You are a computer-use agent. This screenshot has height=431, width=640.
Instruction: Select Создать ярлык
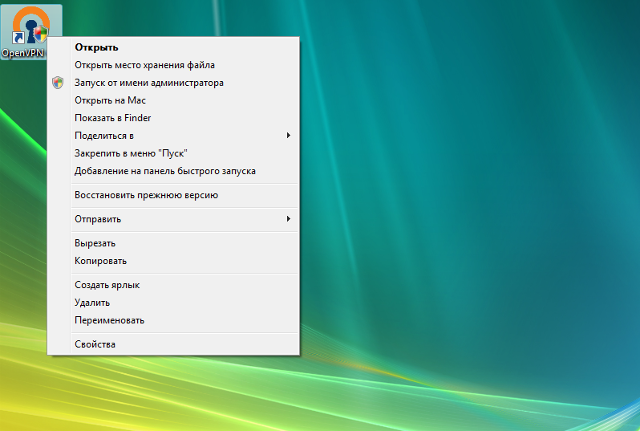[107, 285]
